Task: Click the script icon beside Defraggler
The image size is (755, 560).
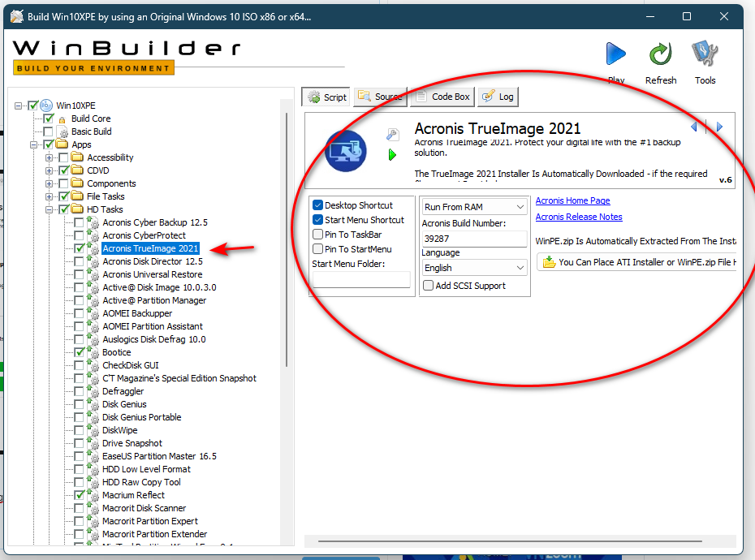Action: [x=93, y=391]
